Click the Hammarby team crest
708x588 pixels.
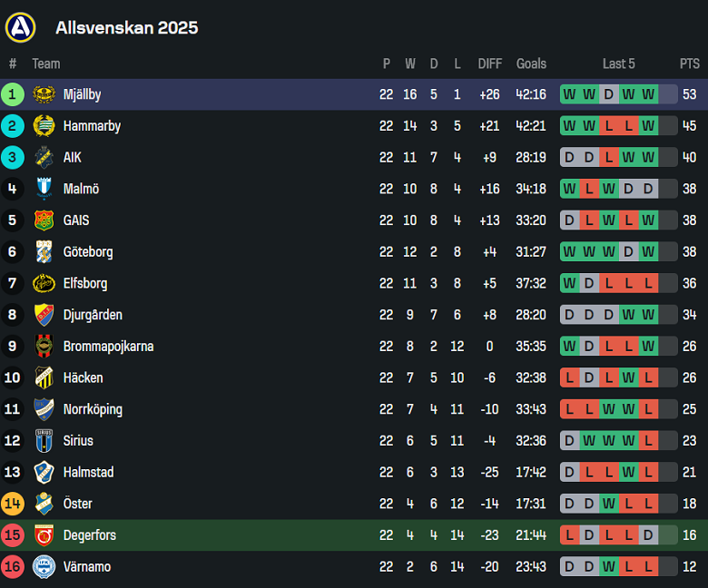pyautogui.click(x=44, y=126)
